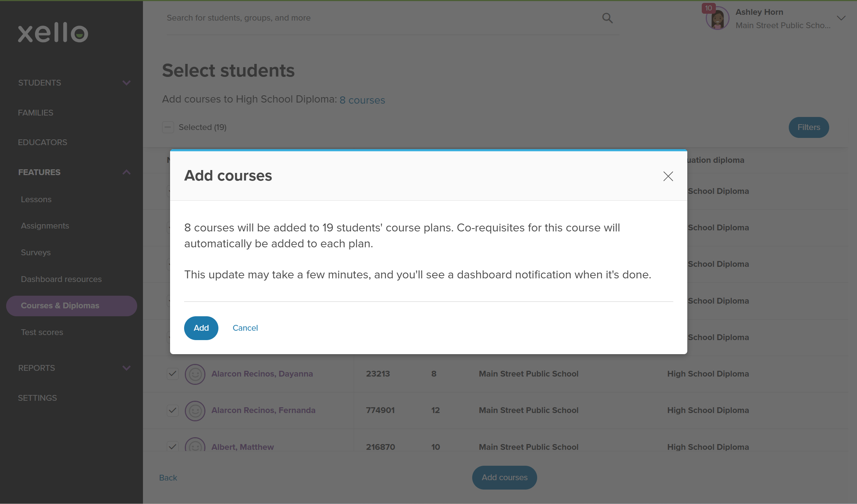Focus the search students input field
Viewport: 857px width, 504px height.
tap(383, 18)
